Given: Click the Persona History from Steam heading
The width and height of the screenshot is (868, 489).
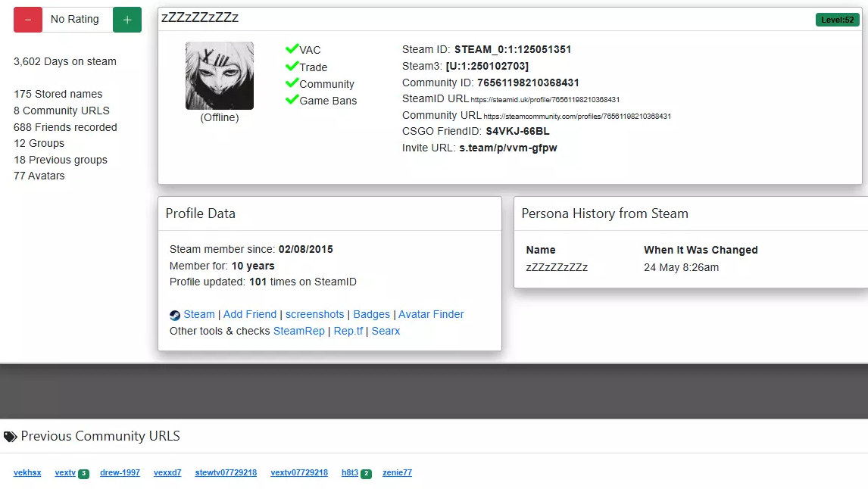Looking at the screenshot, I should 605,213.
